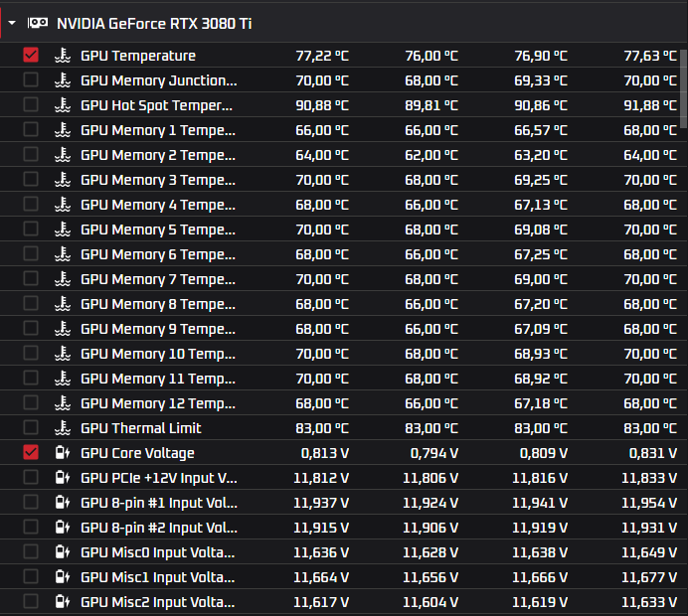Screen dimensions: 688x616
Task: Click the battery icon for GPU Core Voltage
Action: click(x=63, y=452)
